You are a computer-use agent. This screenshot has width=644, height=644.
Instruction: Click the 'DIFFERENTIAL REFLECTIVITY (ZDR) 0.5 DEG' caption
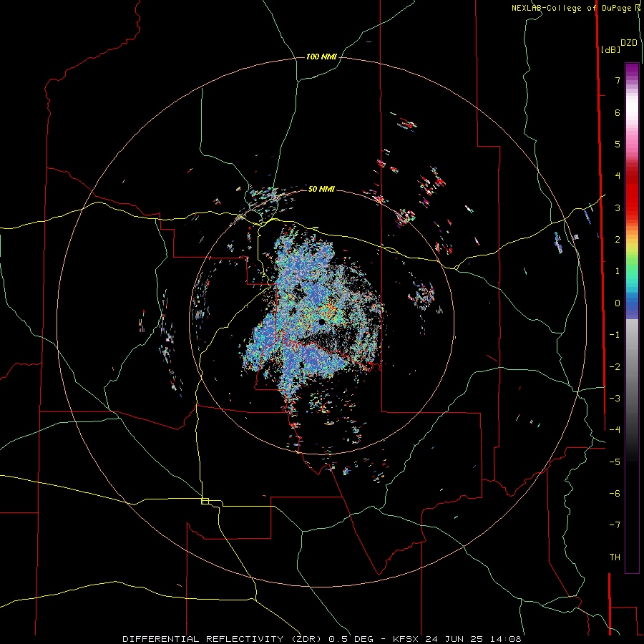(x=248, y=639)
